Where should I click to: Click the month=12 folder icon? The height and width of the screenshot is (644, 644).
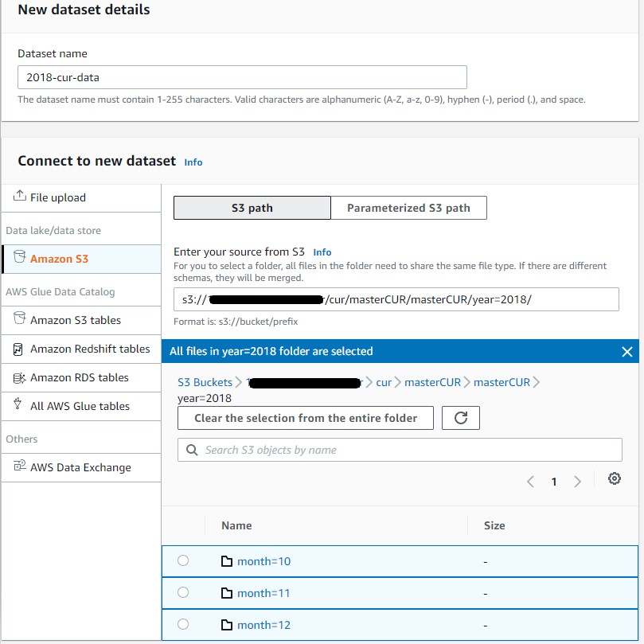pos(227,625)
